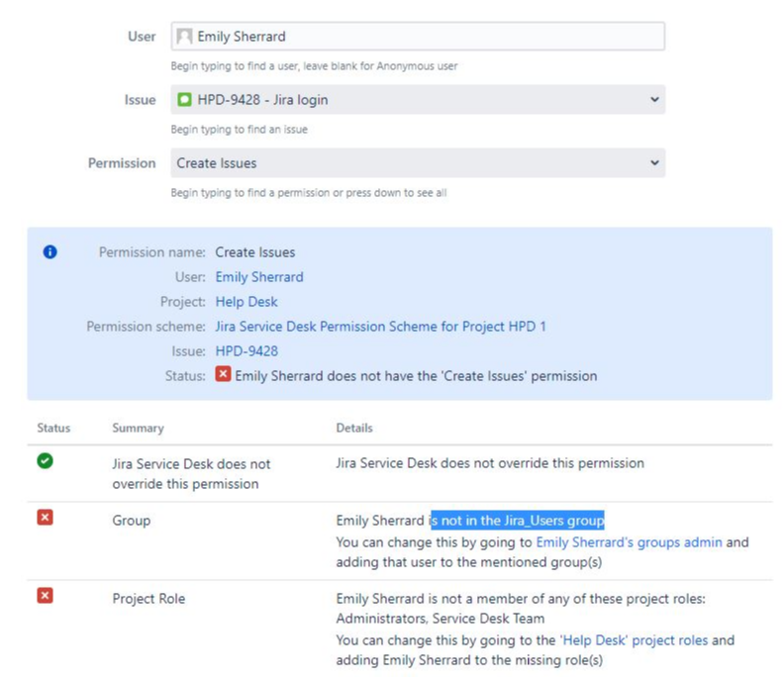Click the green checkmark status icon
784x680 pixels.
(x=45, y=460)
